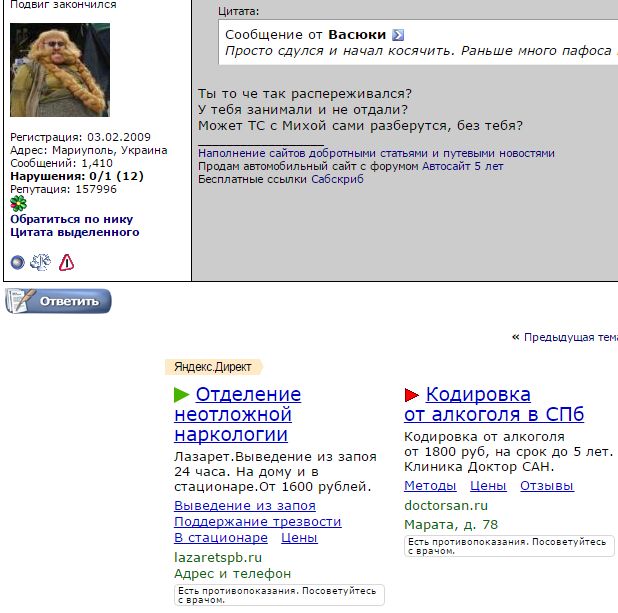Screen dimensions: 618x613
Task: Click lazaretspb.ru site address
Action: tap(218, 557)
